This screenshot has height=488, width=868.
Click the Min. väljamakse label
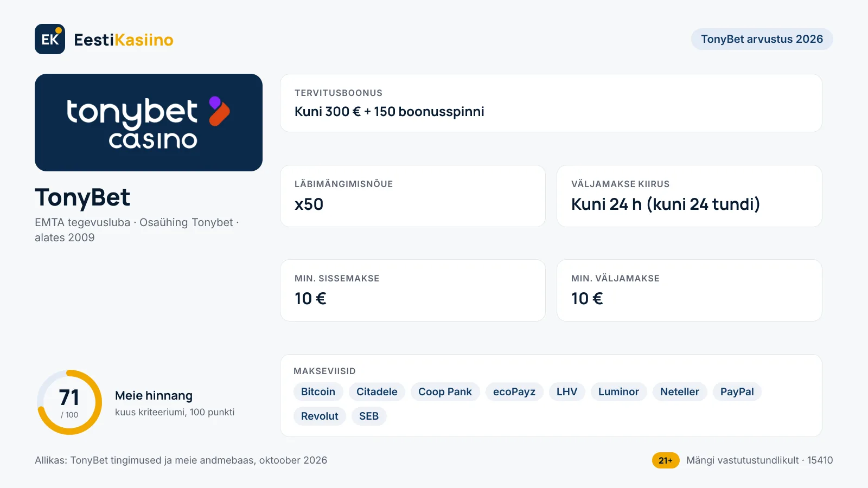[x=615, y=278]
